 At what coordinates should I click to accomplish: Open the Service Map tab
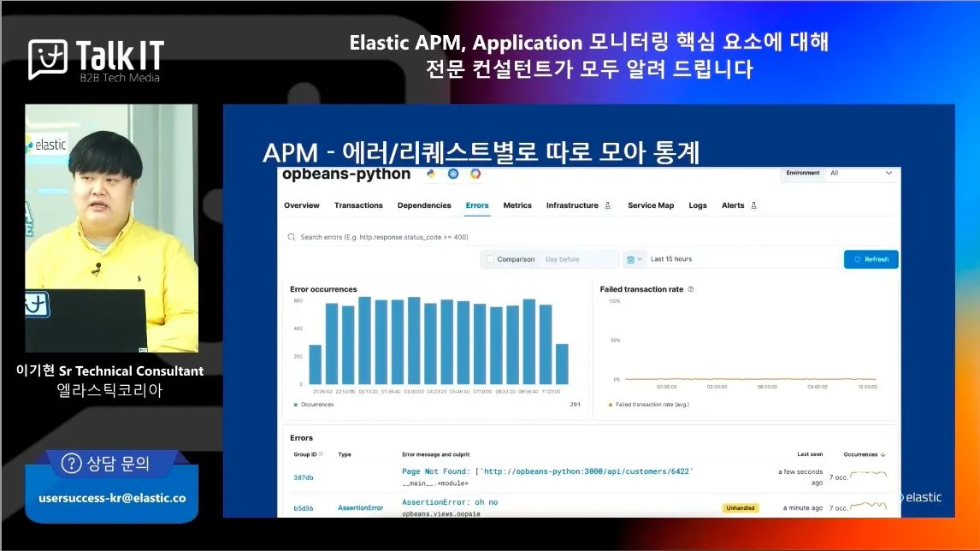[x=651, y=205]
